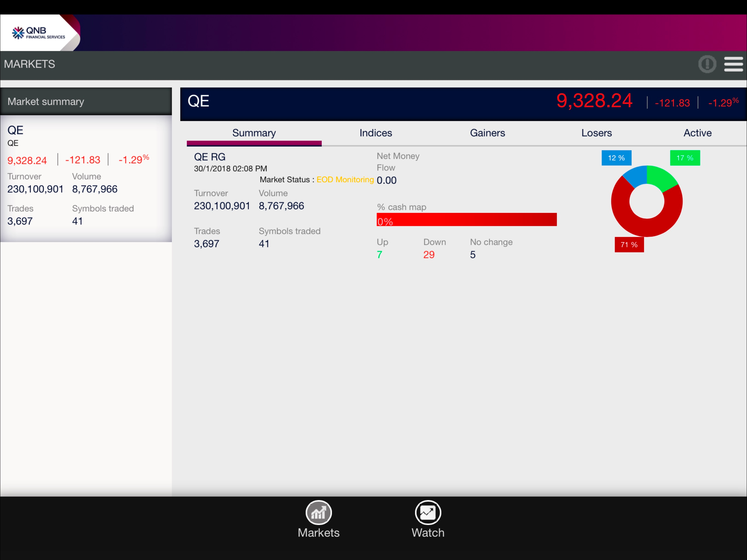The height and width of the screenshot is (560, 747).
Task: Tap the Watch label in bottom bar
Action: coord(428,533)
